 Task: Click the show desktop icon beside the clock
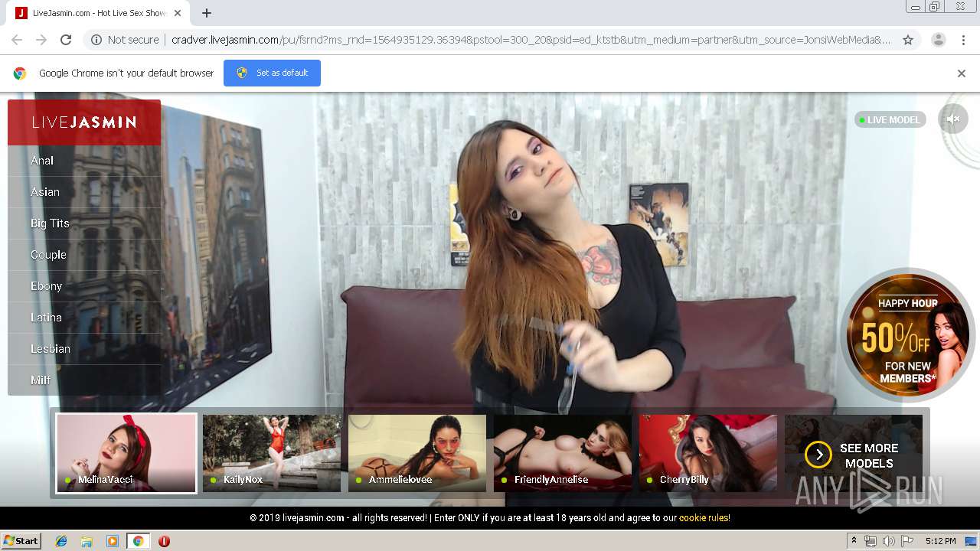pyautogui.click(x=971, y=541)
